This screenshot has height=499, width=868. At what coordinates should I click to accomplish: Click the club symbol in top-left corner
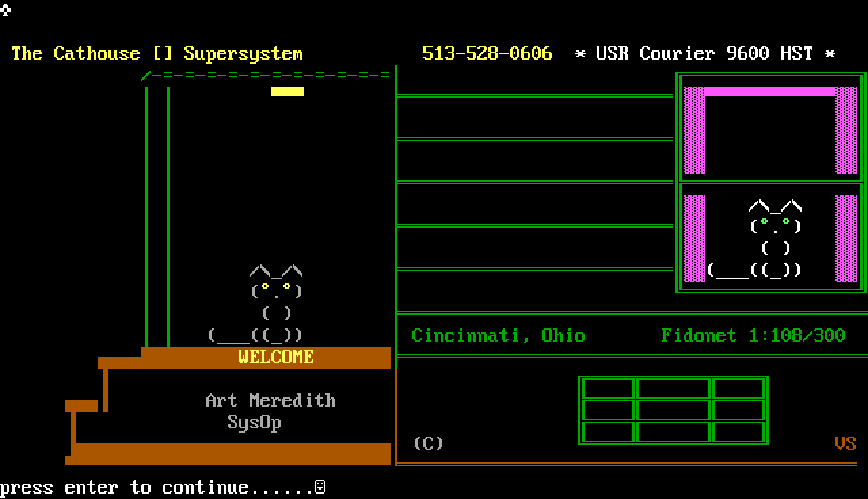click(x=5, y=9)
